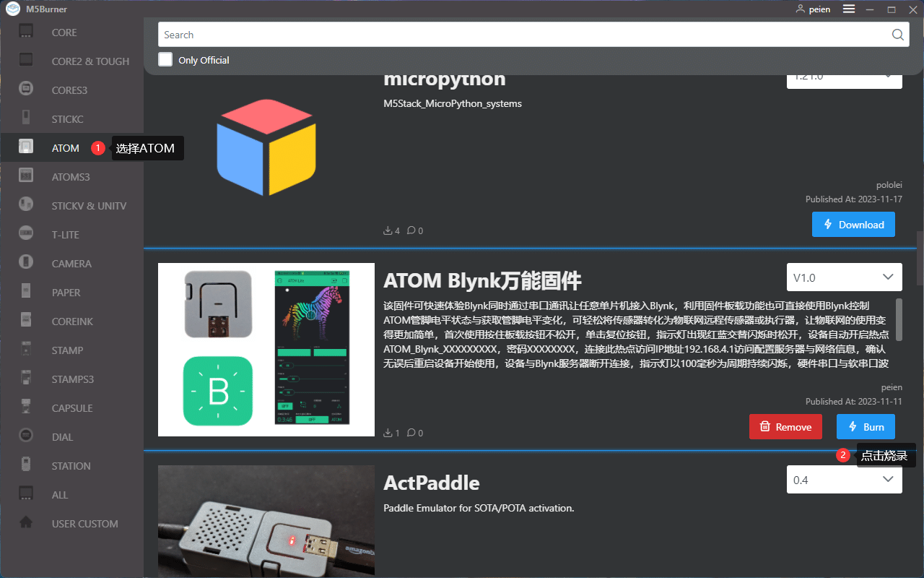Open the COREINK device section

(25, 321)
